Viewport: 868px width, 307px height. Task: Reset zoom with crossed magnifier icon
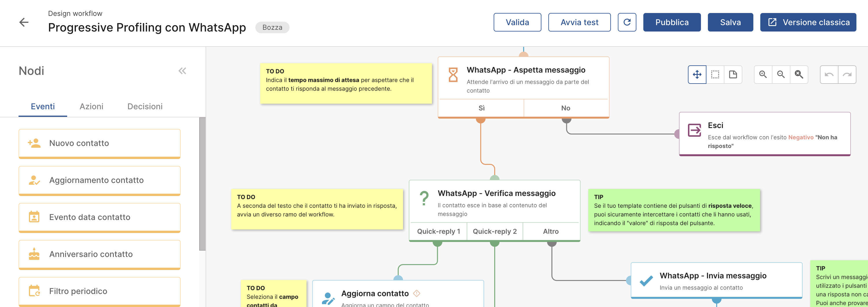pyautogui.click(x=799, y=74)
